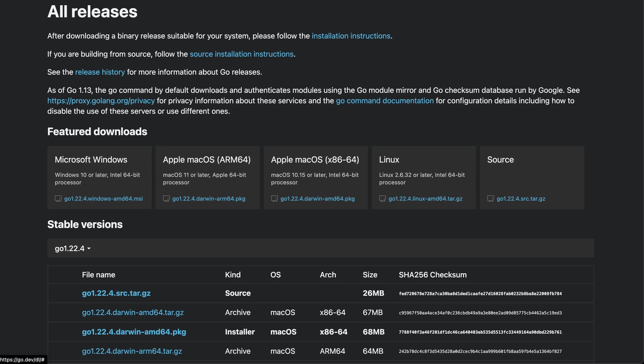Open installation instructions link
The height and width of the screenshot is (364, 644).
pos(351,36)
